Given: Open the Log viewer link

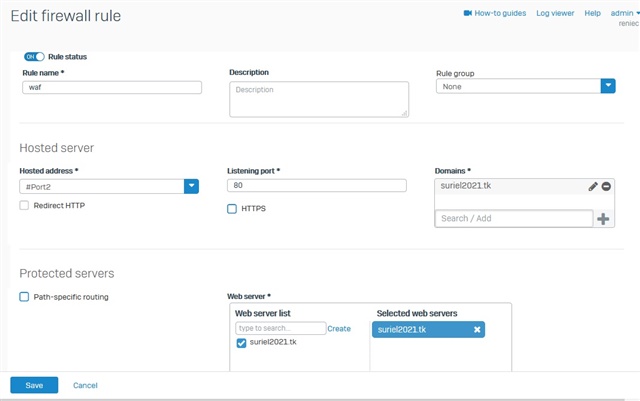Looking at the screenshot, I should click(x=555, y=13).
